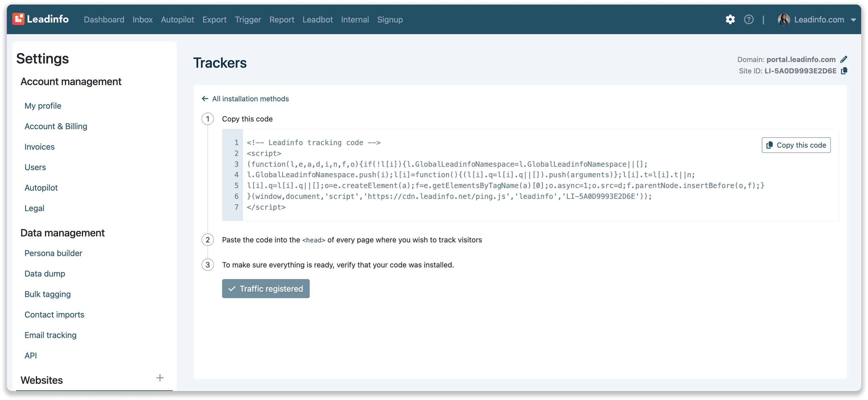Select Email tracking in sidebar
The image size is (868, 400).
[50, 335]
